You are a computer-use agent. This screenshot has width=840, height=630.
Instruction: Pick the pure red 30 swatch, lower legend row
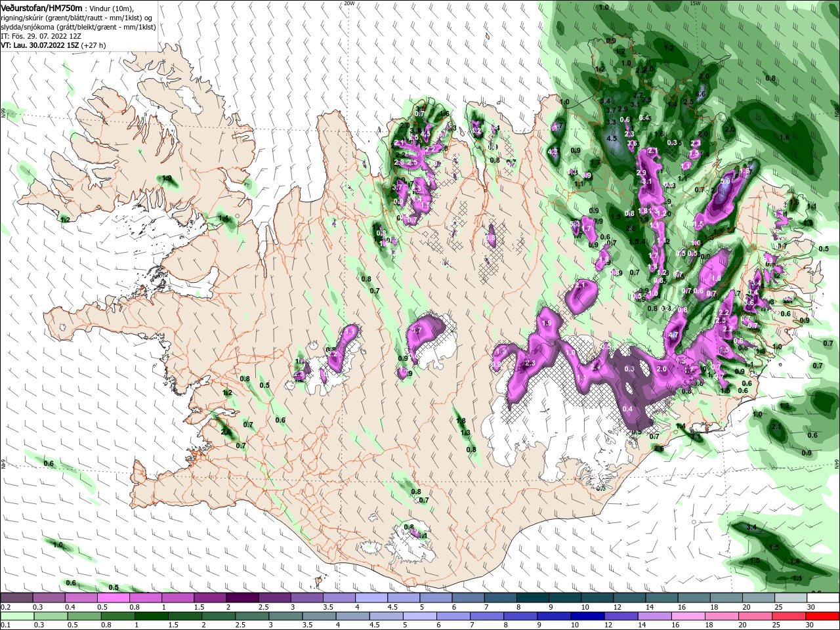pyautogui.click(x=823, y=616)
